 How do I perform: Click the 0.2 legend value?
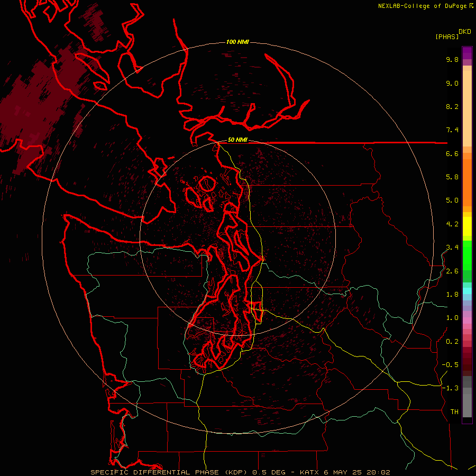(x=452, y=342)
